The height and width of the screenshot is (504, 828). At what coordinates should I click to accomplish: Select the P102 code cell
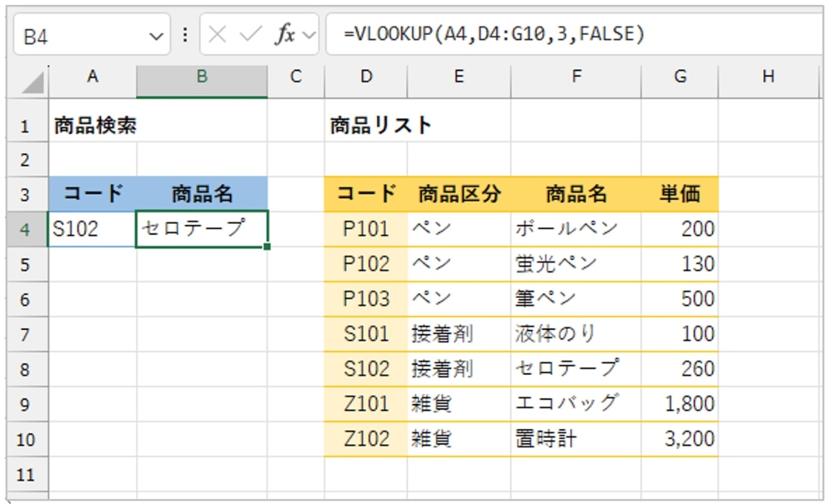tap(366, 264)
